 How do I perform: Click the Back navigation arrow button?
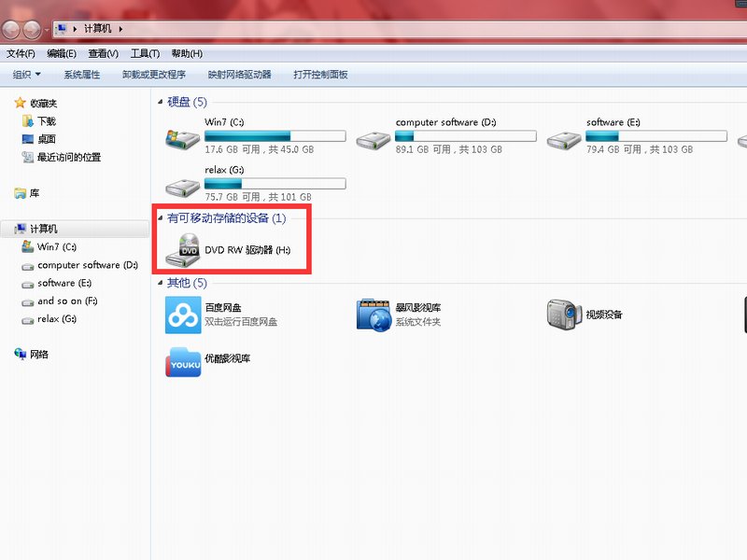point(10,30)
